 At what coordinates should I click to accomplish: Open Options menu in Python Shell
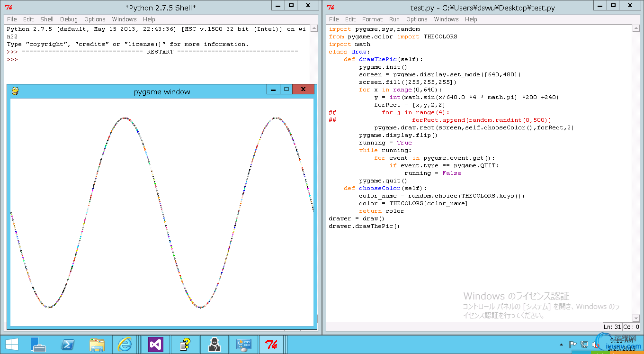(x=95, y=19)
